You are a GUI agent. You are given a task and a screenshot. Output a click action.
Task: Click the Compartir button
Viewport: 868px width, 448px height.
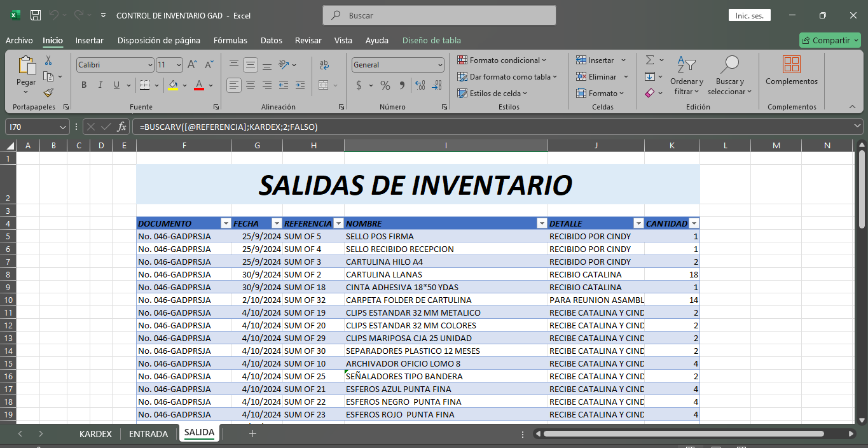[x=830, y=40]
